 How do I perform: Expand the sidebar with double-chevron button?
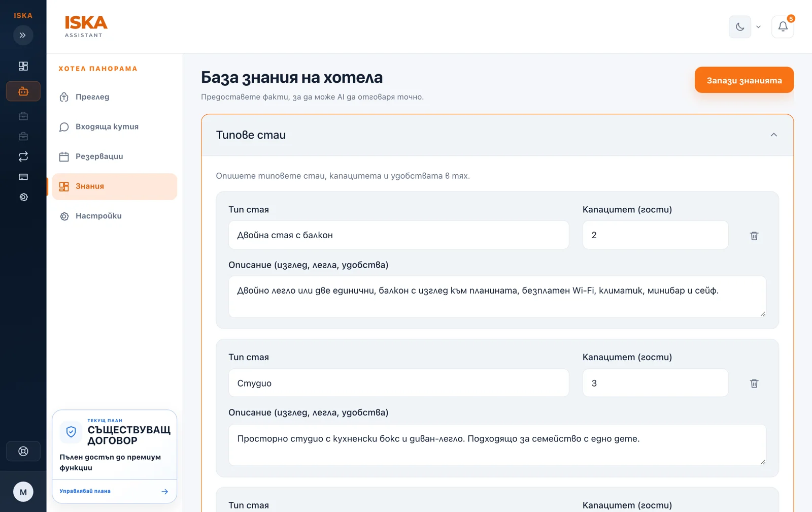(23, 35)
